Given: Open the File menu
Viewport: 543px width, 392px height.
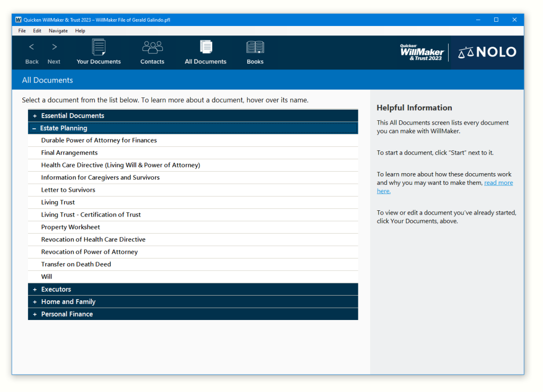Looking at the screenshot, I should (x=22, y=31).
